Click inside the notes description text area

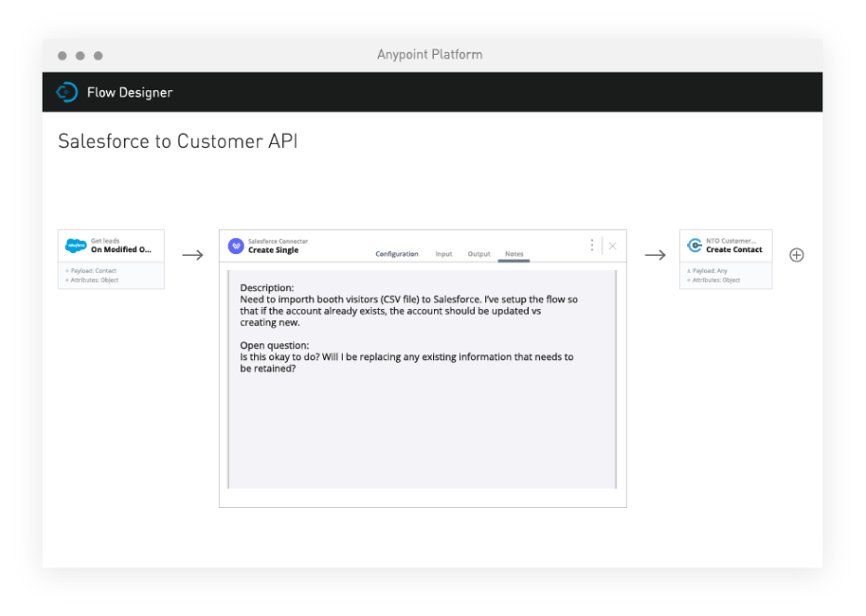[423, 380]
